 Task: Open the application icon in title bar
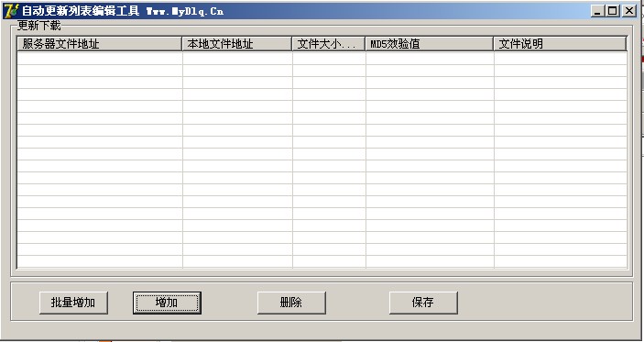11,10
